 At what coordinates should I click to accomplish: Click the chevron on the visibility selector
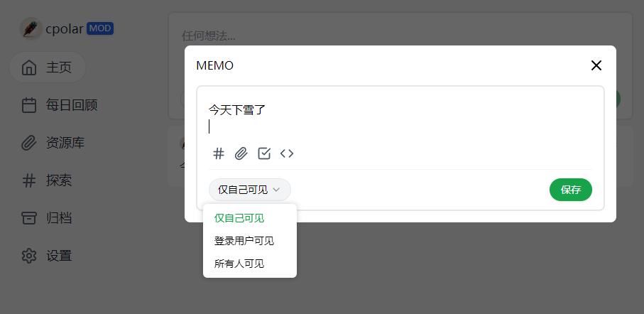point(276,190)
